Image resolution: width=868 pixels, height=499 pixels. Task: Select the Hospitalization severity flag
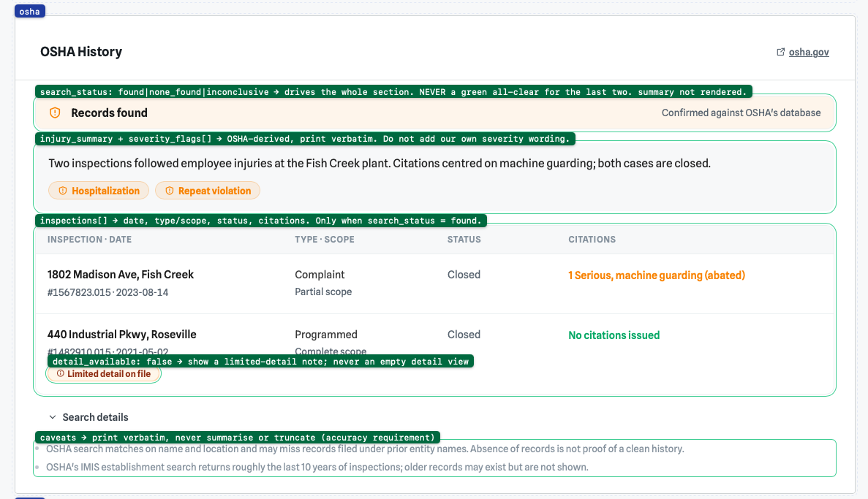click(99, 190)
